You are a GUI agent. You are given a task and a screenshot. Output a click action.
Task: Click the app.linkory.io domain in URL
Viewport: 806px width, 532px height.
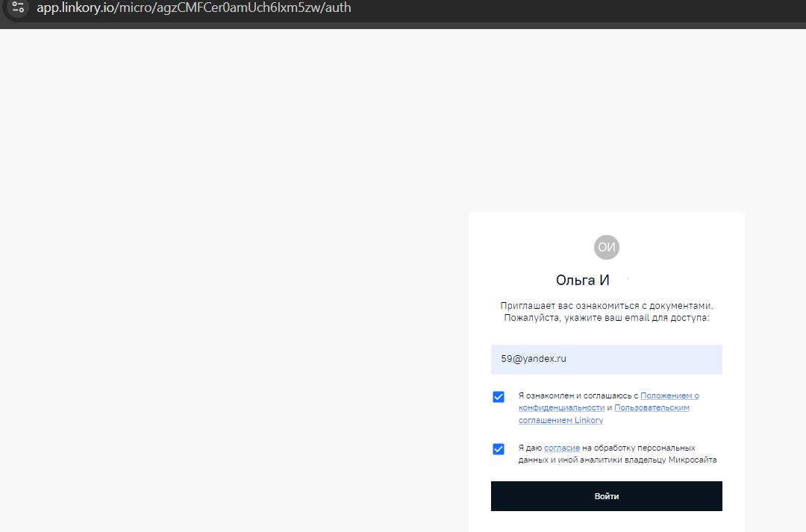75,8
